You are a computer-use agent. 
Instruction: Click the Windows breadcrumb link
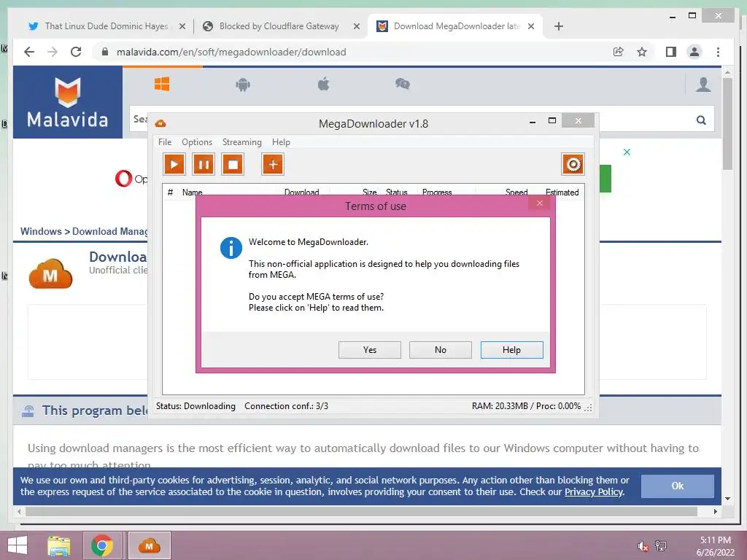pos(41,231)
